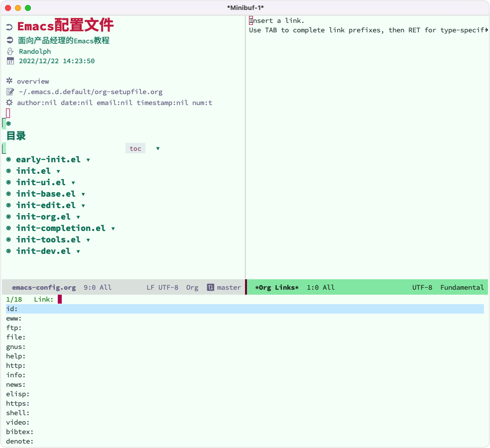The height and width of the screenshot is (448, 490).
Task: Choose the https: link prefix
Action: (245, 403)
